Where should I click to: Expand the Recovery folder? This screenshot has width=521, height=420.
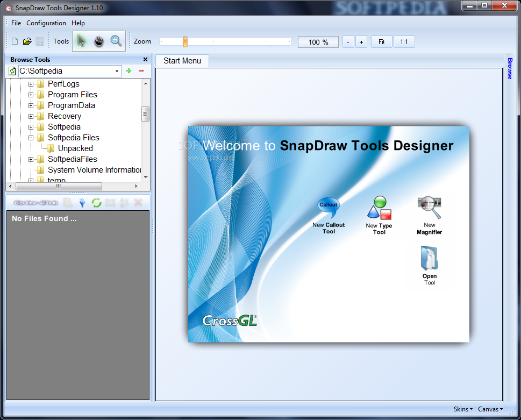point(31,116)
